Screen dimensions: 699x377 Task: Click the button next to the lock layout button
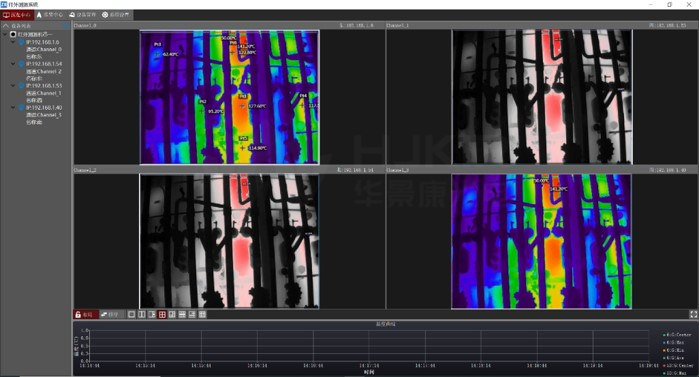(110, 315)
